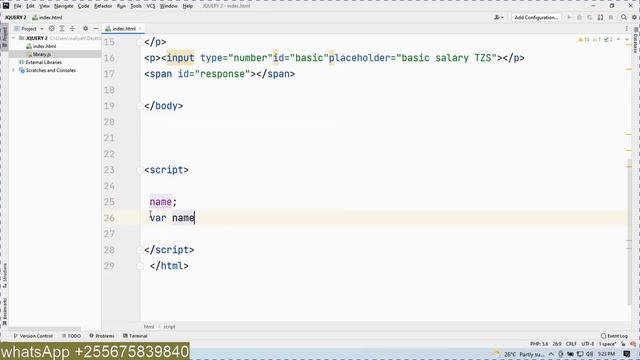Viewport: 640px width, 360px height.
Task: Open the Code menu
Action: (83, 6)
